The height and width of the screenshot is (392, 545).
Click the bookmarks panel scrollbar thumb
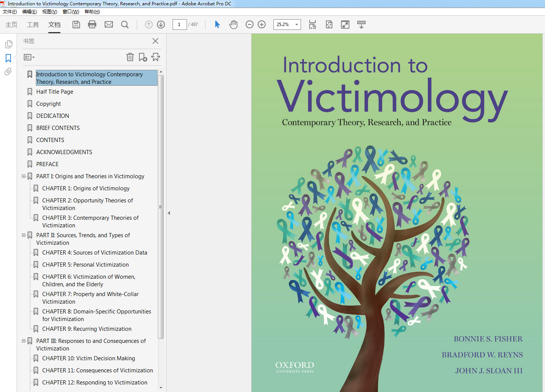(161, 207)
